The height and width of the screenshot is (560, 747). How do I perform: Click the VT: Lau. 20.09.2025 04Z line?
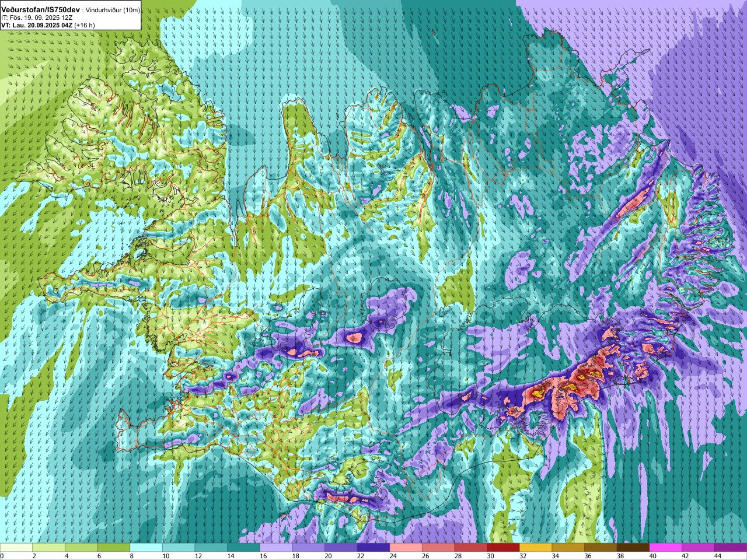[x=37, y=26]
